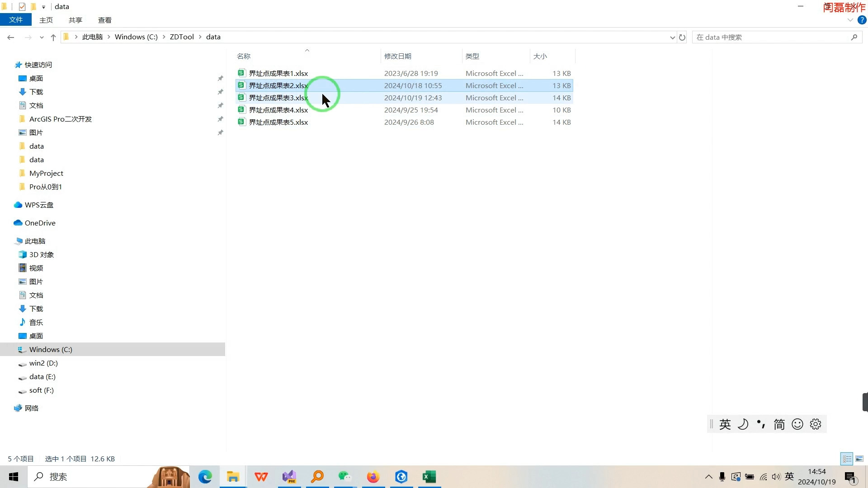The height and width of the screenshot is (488, 868).
Task: Go up one folder level arrow
Action: 53,38
